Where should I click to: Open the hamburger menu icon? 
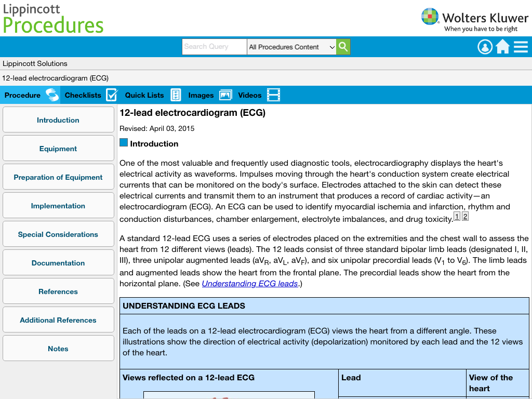coord(521,47)
